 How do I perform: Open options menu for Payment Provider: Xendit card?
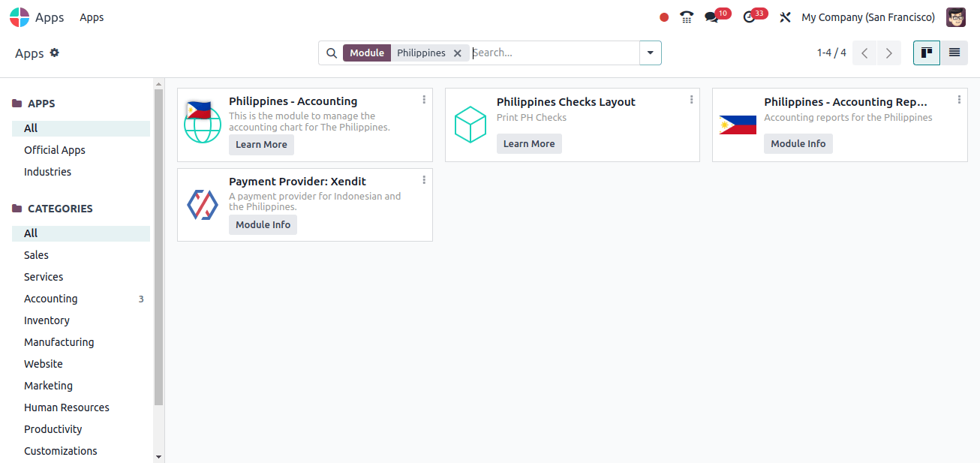pyautogui.click(x=424, y=179)
